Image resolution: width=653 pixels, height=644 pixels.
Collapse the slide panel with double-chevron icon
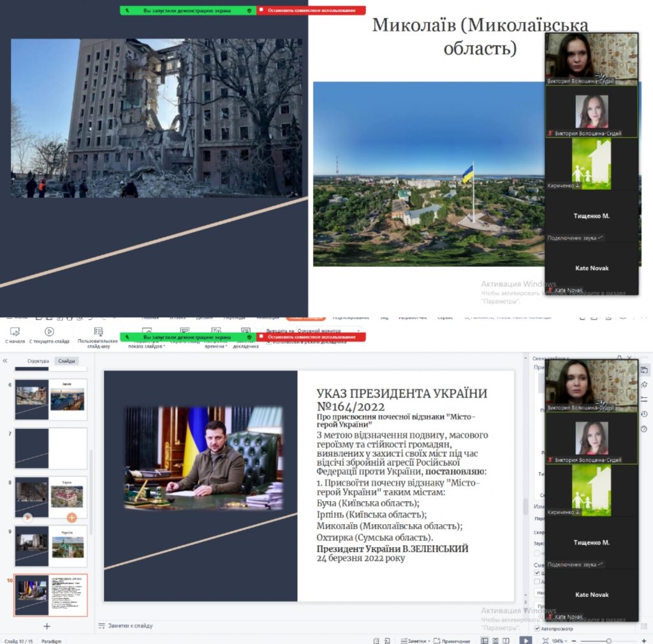pos(5,361)
